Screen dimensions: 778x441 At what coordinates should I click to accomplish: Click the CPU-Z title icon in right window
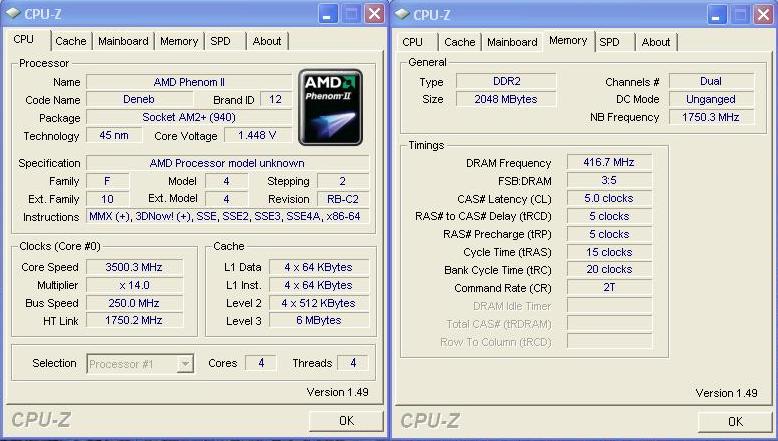[x=402, y=14]
